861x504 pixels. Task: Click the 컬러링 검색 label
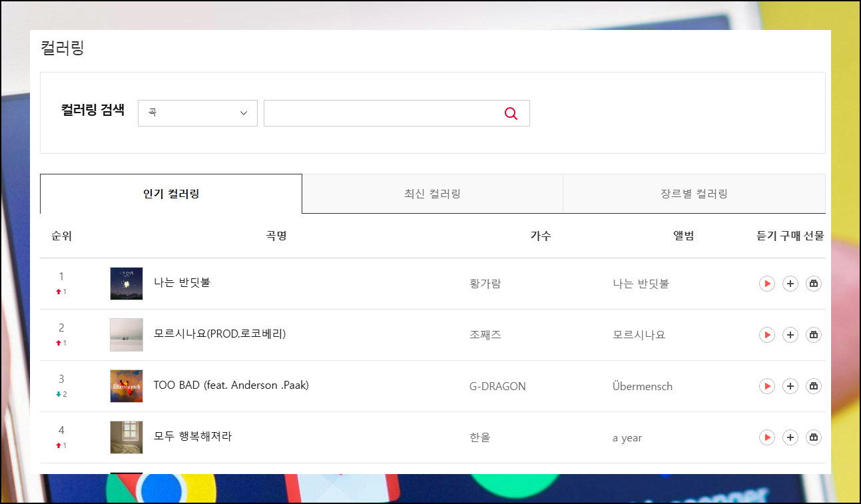click(93, 110)
